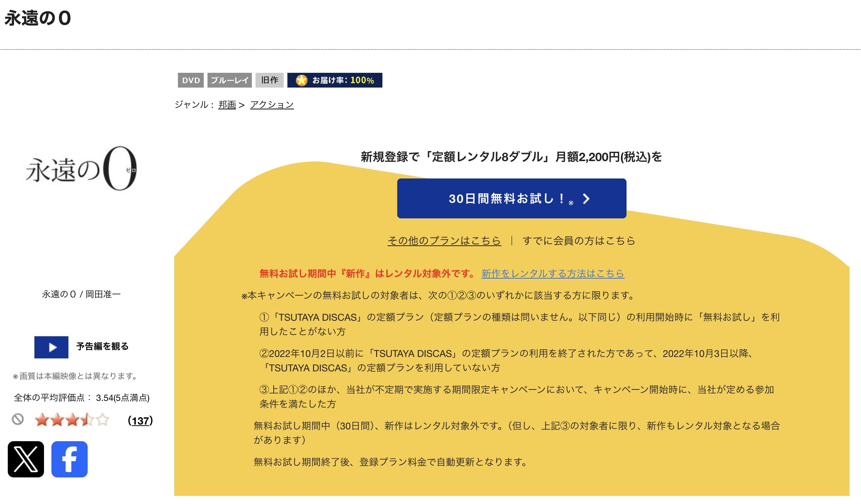861x504 pixels.
Task: Open その他のプランはこちら plan options
Action: pos(444,240)
